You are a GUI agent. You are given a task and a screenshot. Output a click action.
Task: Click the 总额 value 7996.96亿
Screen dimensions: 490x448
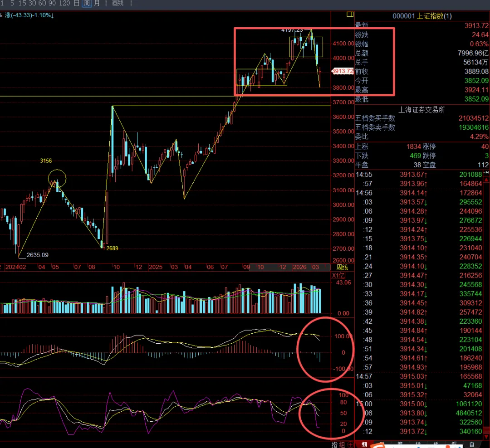click(x=473, y=53)
